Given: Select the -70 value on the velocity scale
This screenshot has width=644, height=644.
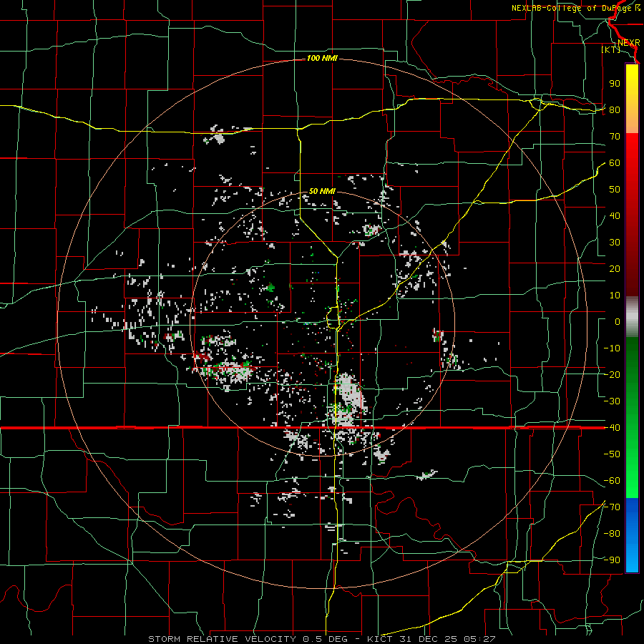Looking at the screenshot, I should 612,507.
